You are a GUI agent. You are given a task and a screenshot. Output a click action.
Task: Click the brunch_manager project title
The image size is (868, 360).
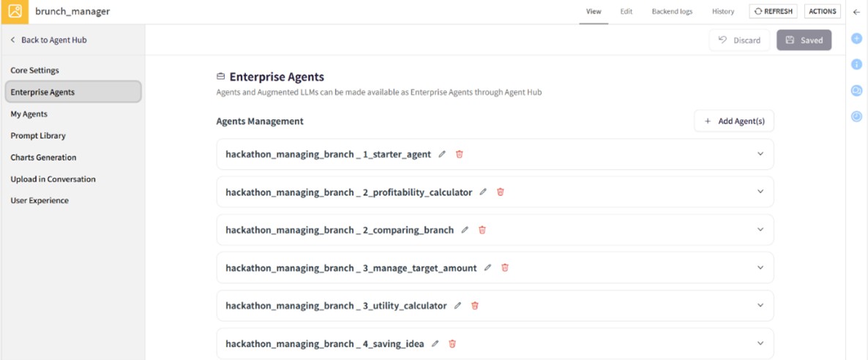[72, 11]
